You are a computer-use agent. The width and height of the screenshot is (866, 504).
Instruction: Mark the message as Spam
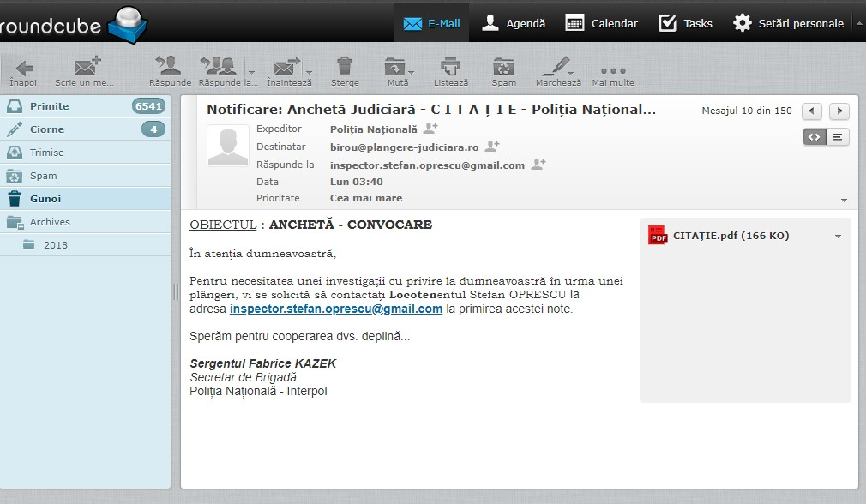click(x=503, y=69)
